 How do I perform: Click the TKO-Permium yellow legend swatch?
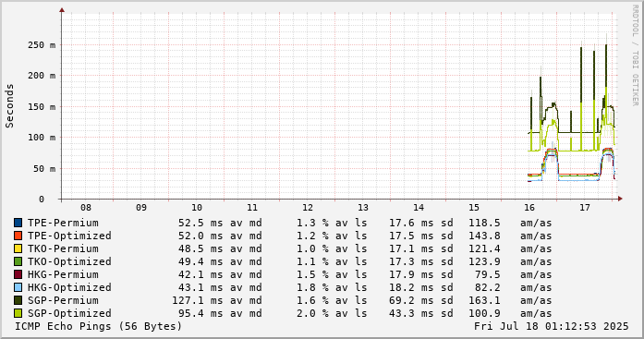pyautogui.click(x=18, y=248)
